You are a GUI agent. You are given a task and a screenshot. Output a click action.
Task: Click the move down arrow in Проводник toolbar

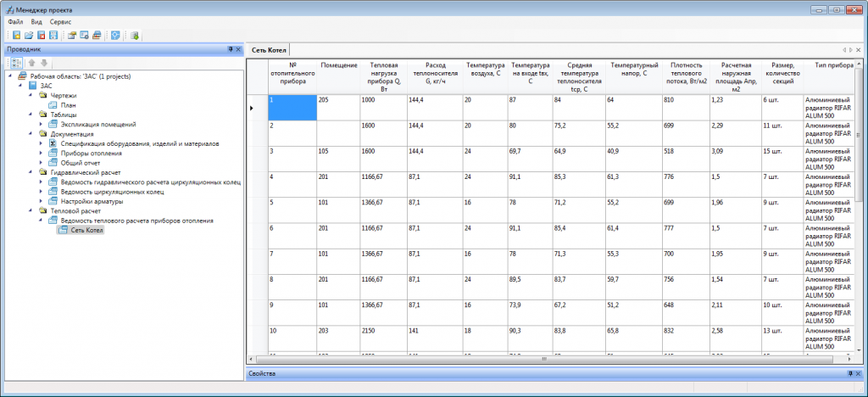[x=43, y=63]
